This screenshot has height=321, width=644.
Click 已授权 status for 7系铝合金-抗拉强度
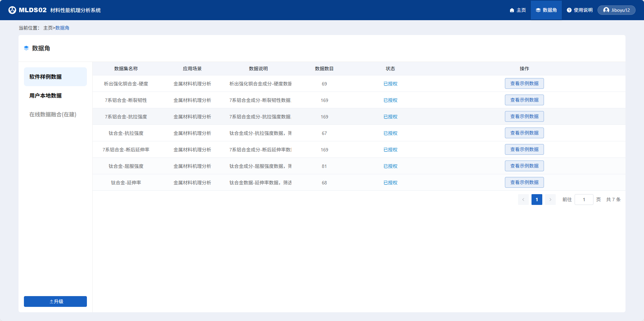click(390, 117)
